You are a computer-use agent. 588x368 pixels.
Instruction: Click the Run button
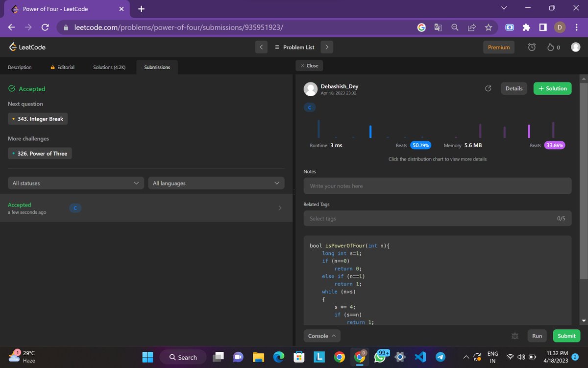tap(538, 336)
